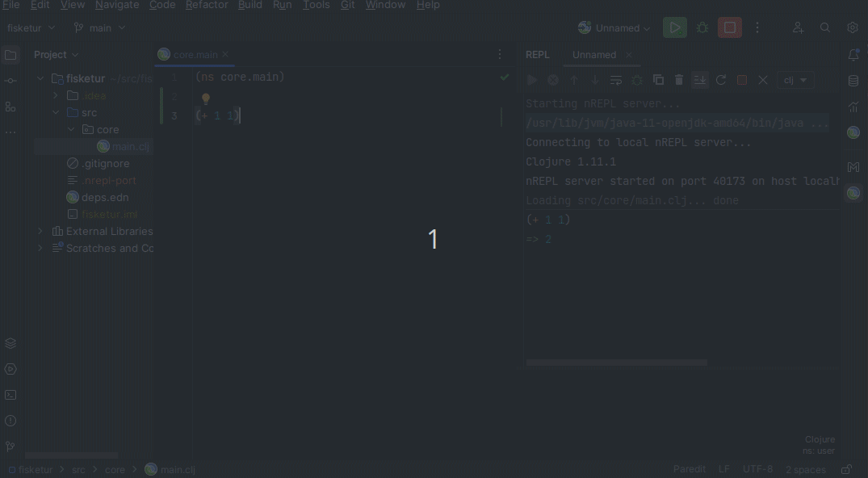Open the clj REPL type dropdown

pyautogui.click(x=795, y=80)
